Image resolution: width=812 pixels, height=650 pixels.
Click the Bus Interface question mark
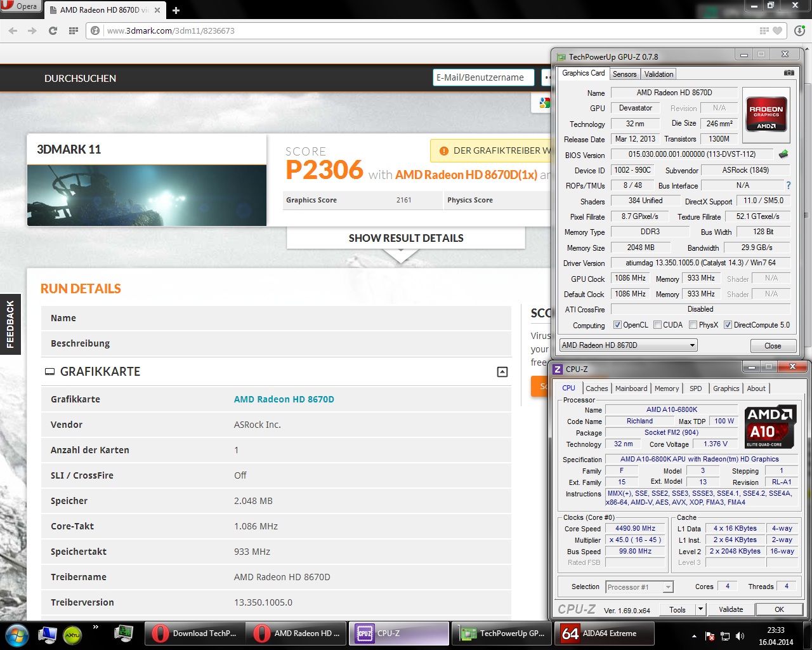789,185
